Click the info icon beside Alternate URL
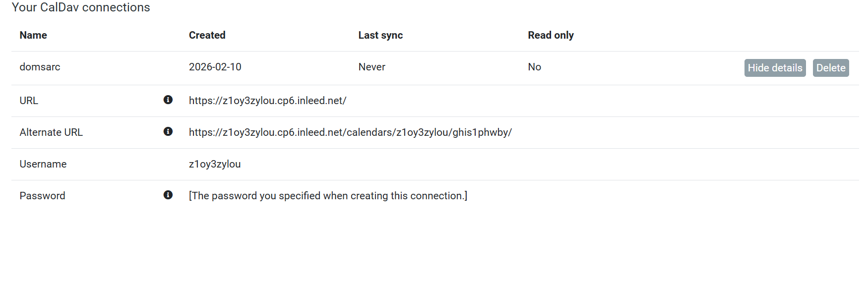The width and height of the screenshot is (868, 285). click(x=168, y=132)
